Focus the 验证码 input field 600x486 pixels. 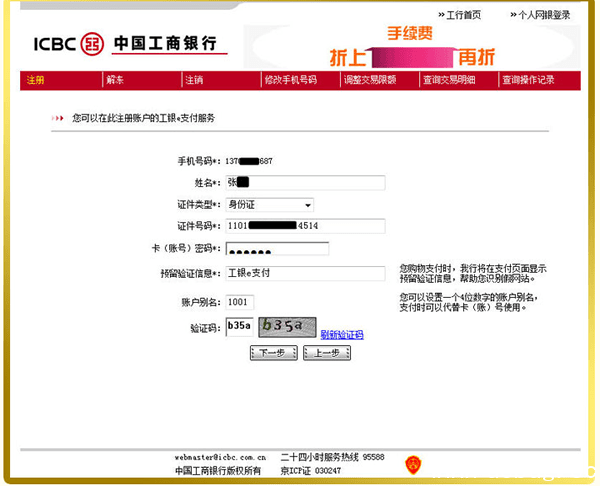tap(240, 327)
